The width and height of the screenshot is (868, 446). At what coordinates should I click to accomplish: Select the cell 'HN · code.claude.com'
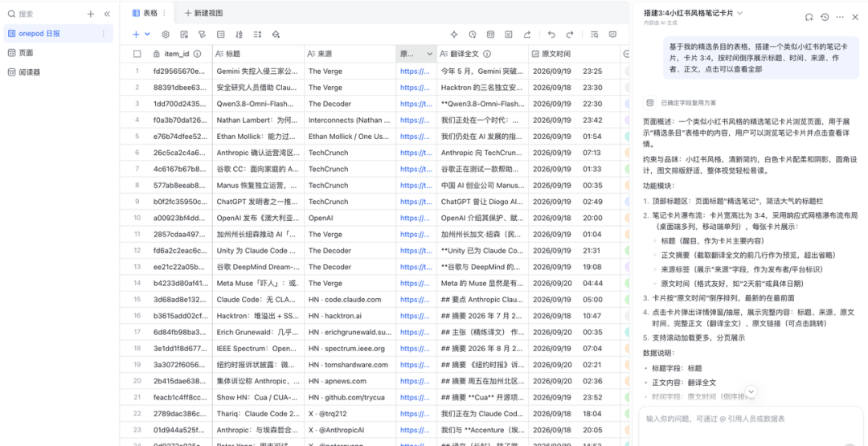[350, 300]
